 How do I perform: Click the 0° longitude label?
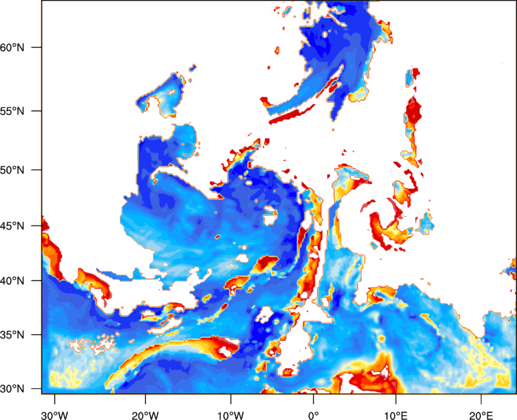click(313, 415)
